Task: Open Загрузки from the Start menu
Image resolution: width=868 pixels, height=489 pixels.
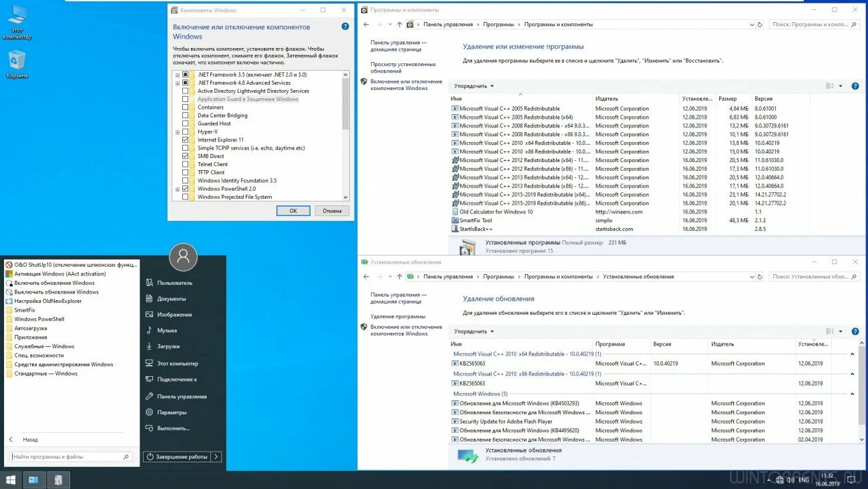Action: [168, 347]
